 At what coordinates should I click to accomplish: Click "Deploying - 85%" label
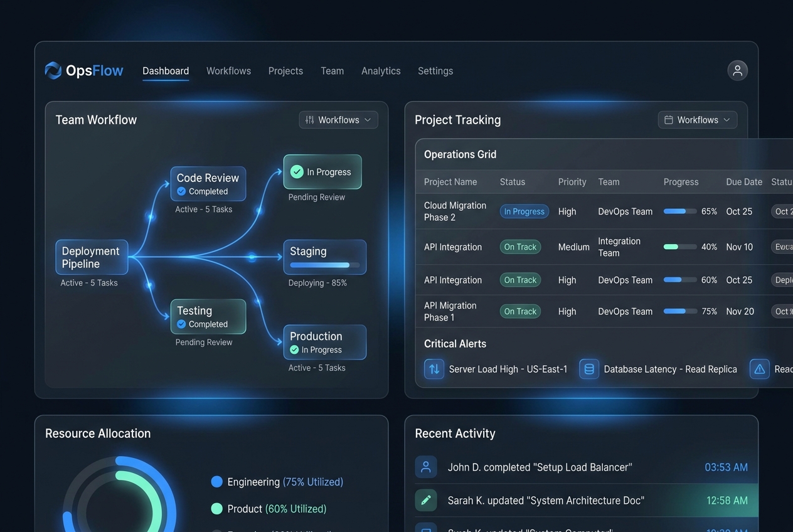coord(317,283)
